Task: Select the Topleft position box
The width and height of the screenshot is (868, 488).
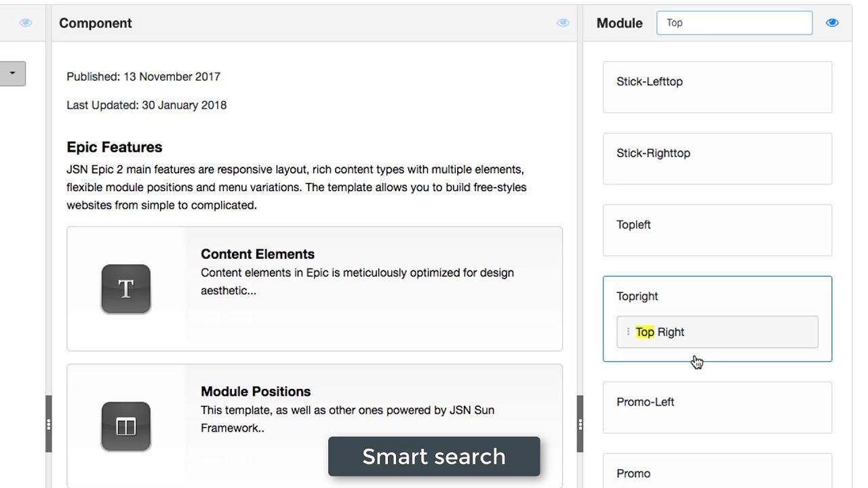Action: [x=717, y=230]
